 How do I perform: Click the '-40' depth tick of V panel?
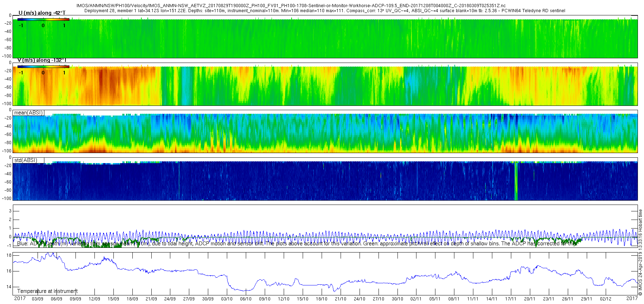(x=8, y=79)
